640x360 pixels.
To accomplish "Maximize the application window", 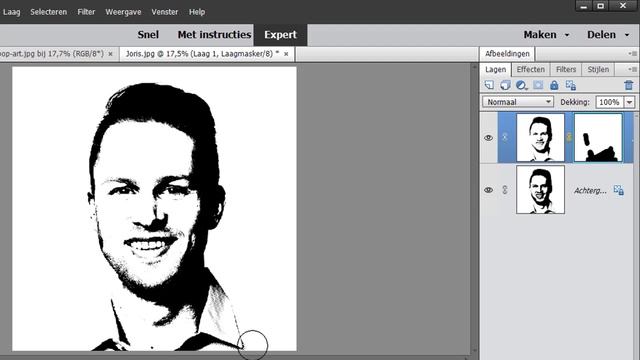I will coord(601,6).
